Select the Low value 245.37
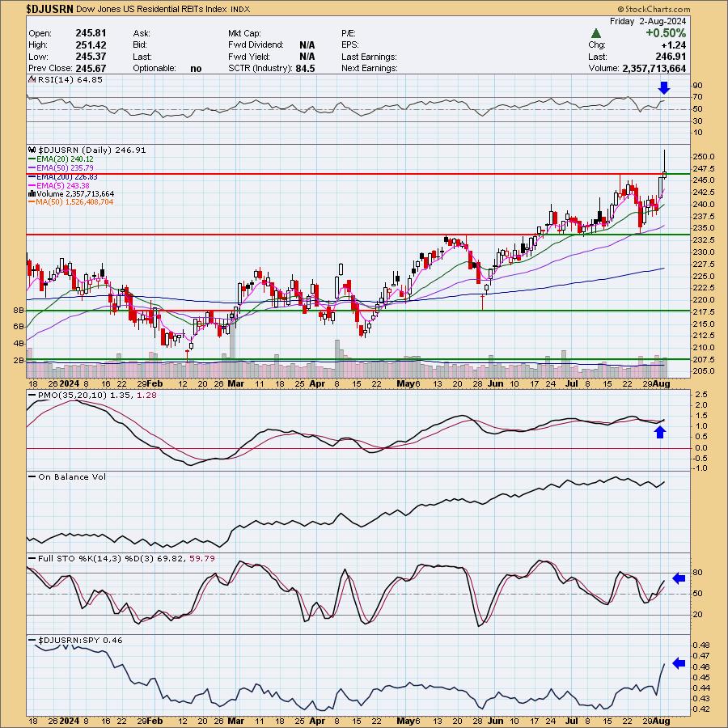This screenshot has width=728, height=728. [x=91, y=57]
